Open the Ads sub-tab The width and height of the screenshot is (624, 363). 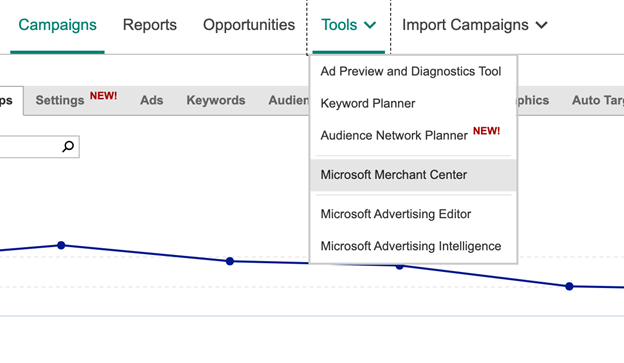[x=152, y=100]
